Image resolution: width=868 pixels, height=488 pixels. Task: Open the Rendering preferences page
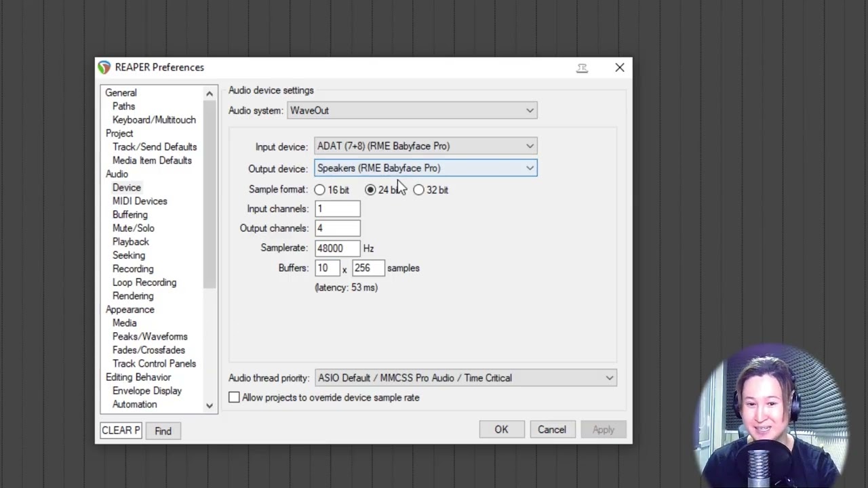133,296
